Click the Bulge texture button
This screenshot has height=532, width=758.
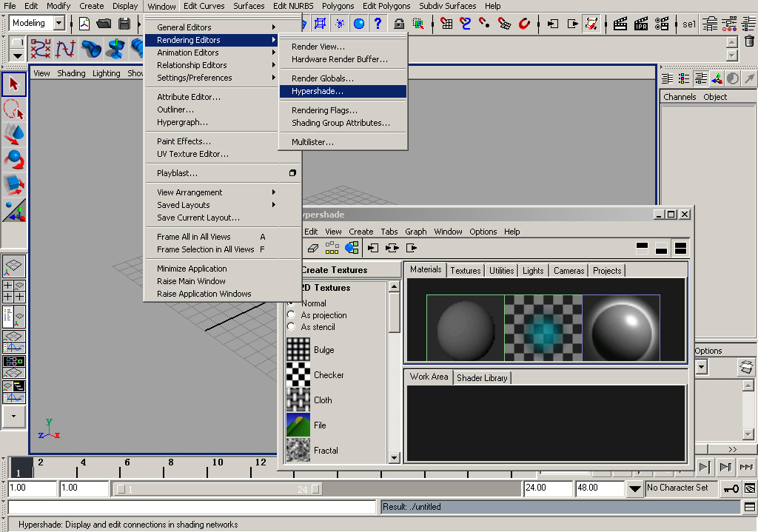(298, 349)
